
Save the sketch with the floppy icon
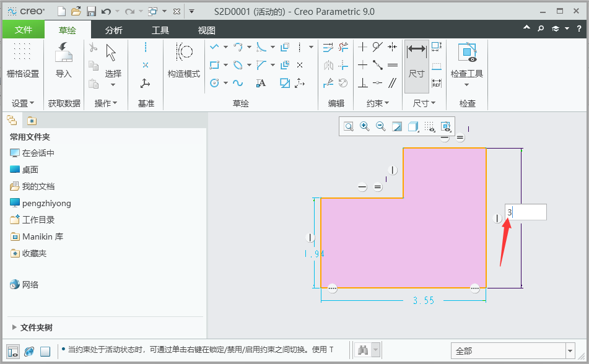(91, 12)
